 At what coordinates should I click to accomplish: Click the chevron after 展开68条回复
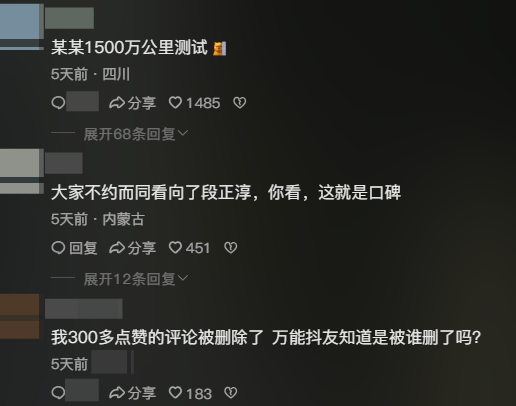[183, 133]
